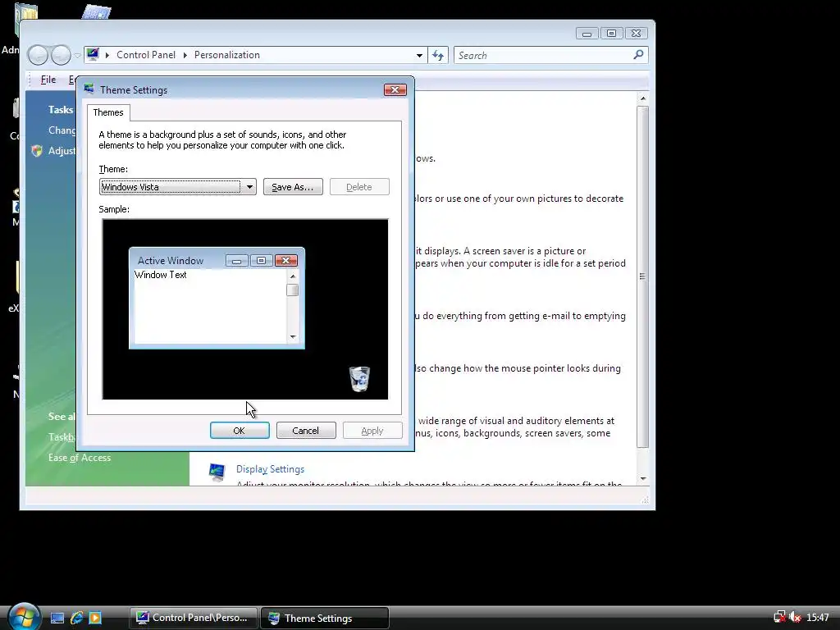
Task: Close the Theme Settings dialog
Action: coord(395,90)
